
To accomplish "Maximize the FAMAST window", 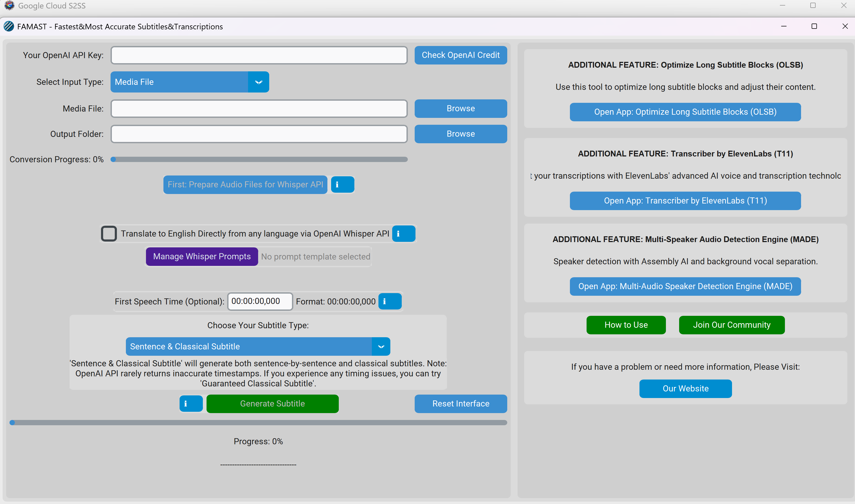I will (x=814, y=26).
